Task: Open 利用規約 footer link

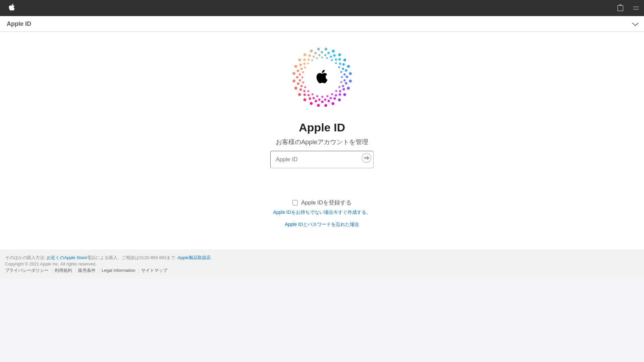Action: coord(63,270)
